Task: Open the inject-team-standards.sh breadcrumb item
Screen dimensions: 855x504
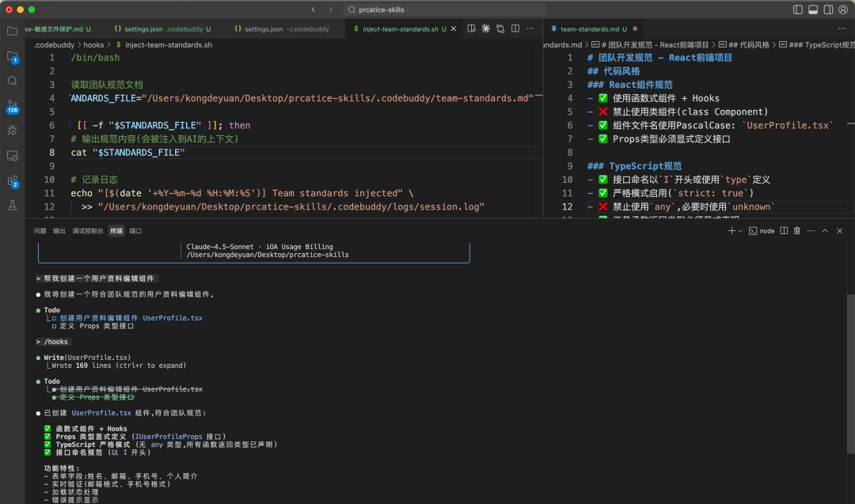Action: point(164,44)
